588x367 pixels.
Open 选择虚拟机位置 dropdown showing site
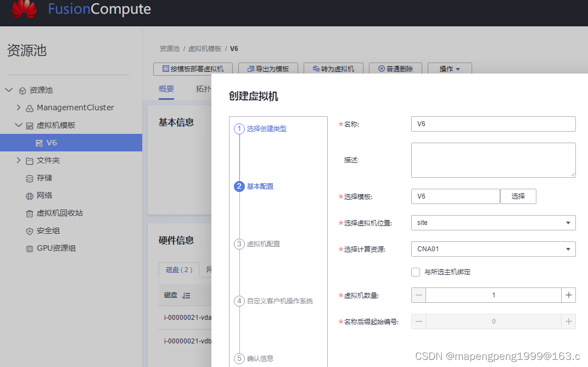(x=493, y=223)
